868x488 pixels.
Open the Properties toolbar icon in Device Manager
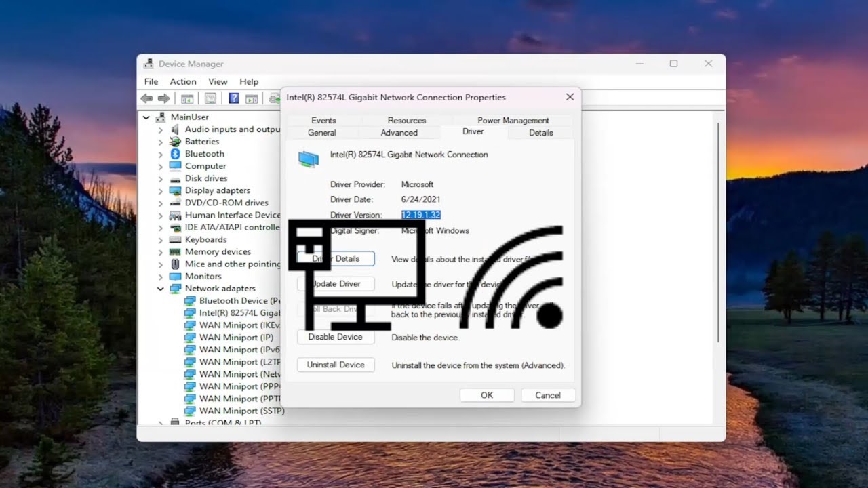tap(210, 98)
